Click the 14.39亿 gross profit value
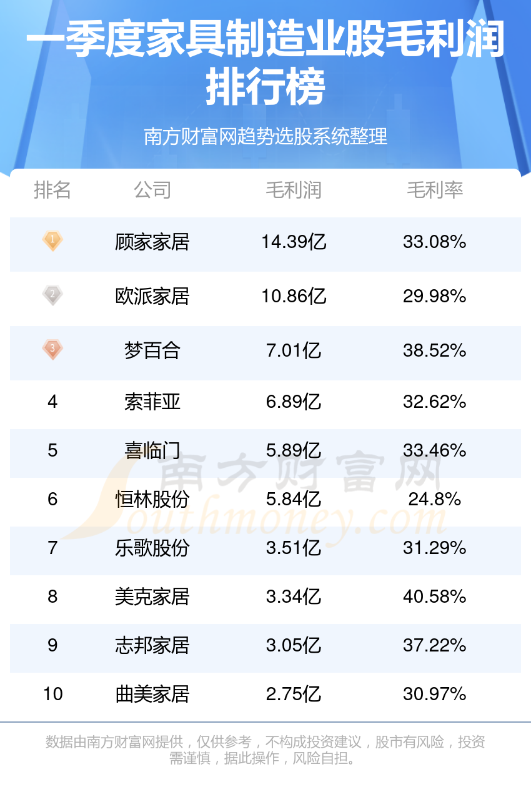Screen dimensions: 531x812 click(x=294, y=242)
